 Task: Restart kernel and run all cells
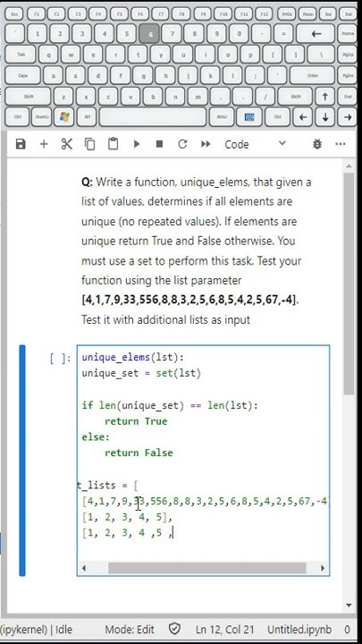coord(206,144)
